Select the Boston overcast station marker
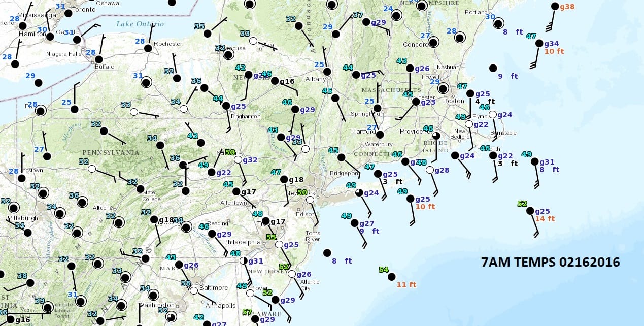Image resolution: width=644 pixels, height=326 pixels. [x=444, y=88]
